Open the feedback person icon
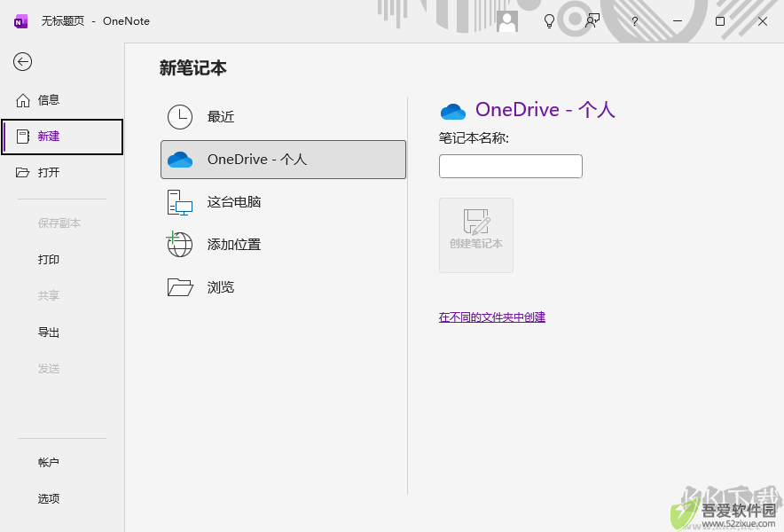The image size is (784, 532). [592, 21]
